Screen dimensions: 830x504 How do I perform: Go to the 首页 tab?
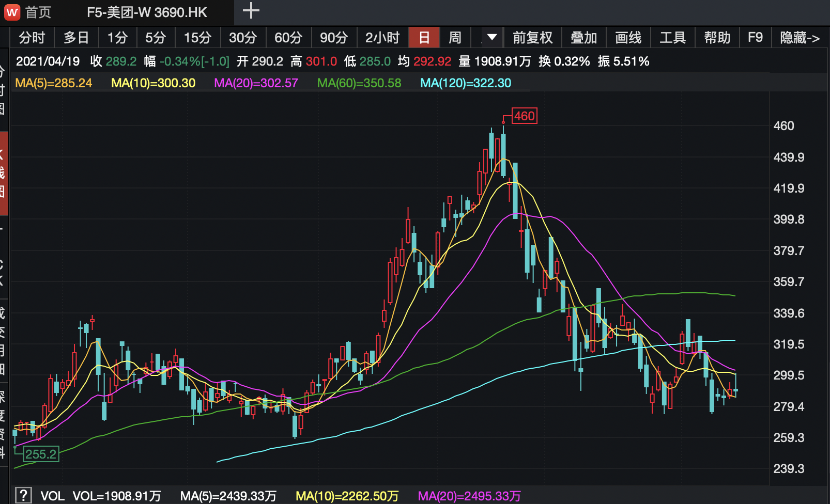(x=38, y=12)
